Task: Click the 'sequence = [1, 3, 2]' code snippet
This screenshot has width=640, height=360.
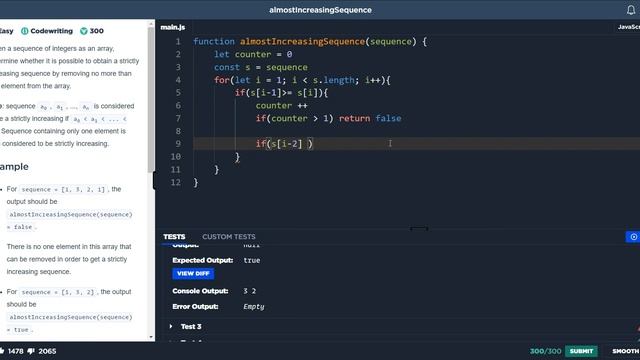Action: 58,292
